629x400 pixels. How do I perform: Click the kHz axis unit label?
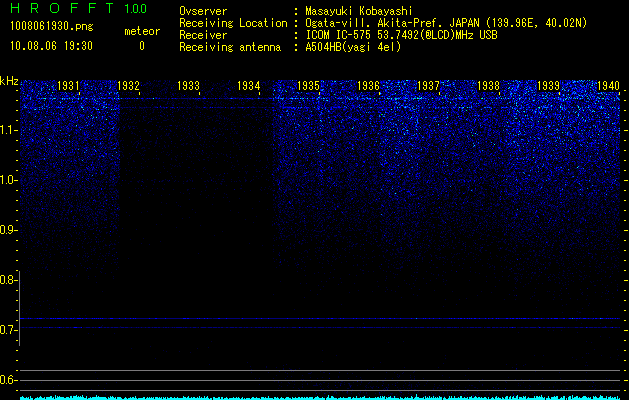pos(9,81)
